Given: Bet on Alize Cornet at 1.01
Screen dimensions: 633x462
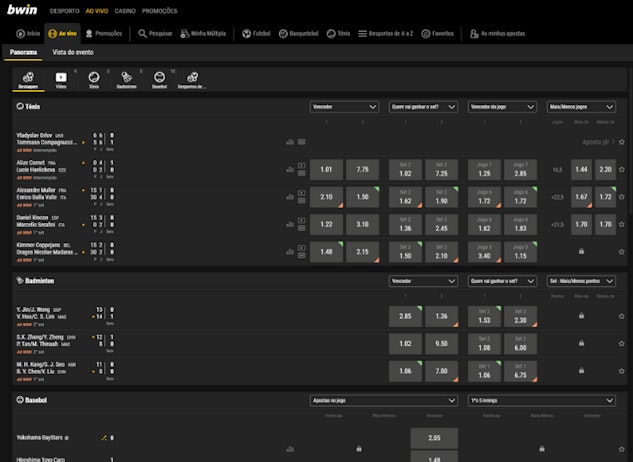Looking at the screenshot, I should [x=326, y=170].
